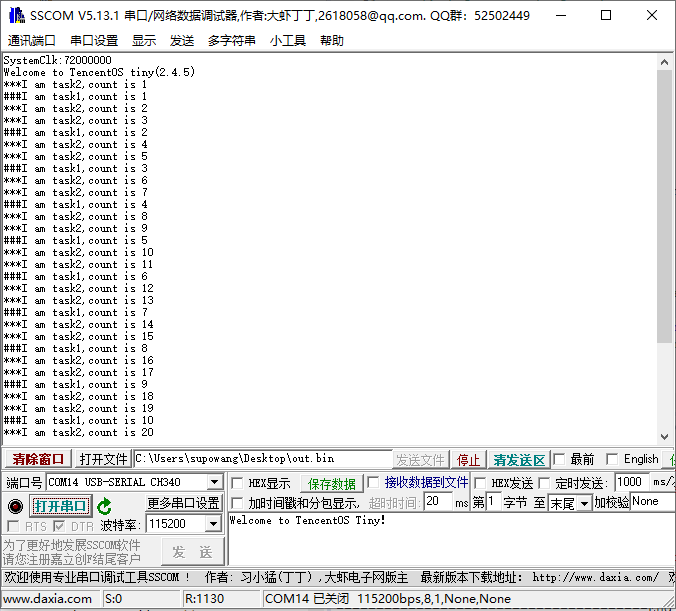Click COM14 已关闭 port status text

point(307,598)
